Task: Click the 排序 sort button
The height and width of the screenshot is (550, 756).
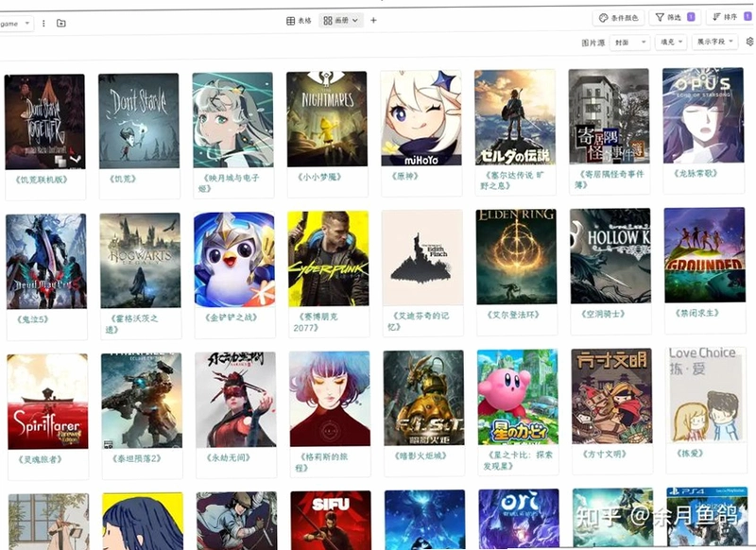Action: tap(730, 17)
